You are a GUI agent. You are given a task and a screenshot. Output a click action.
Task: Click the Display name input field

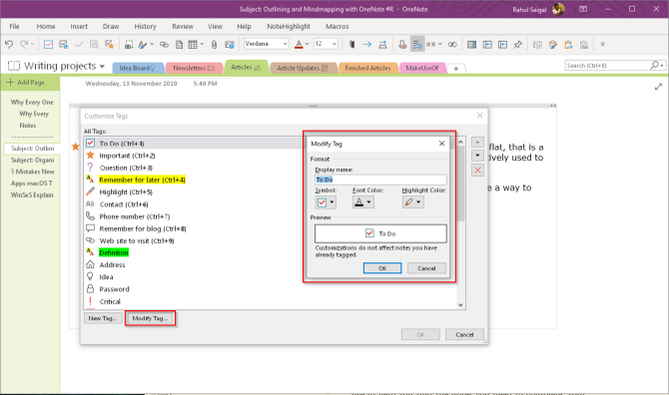[381, 180]
